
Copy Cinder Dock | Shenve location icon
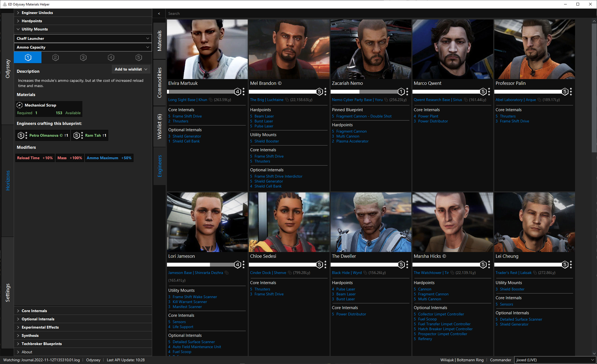(x=290, y=273)
